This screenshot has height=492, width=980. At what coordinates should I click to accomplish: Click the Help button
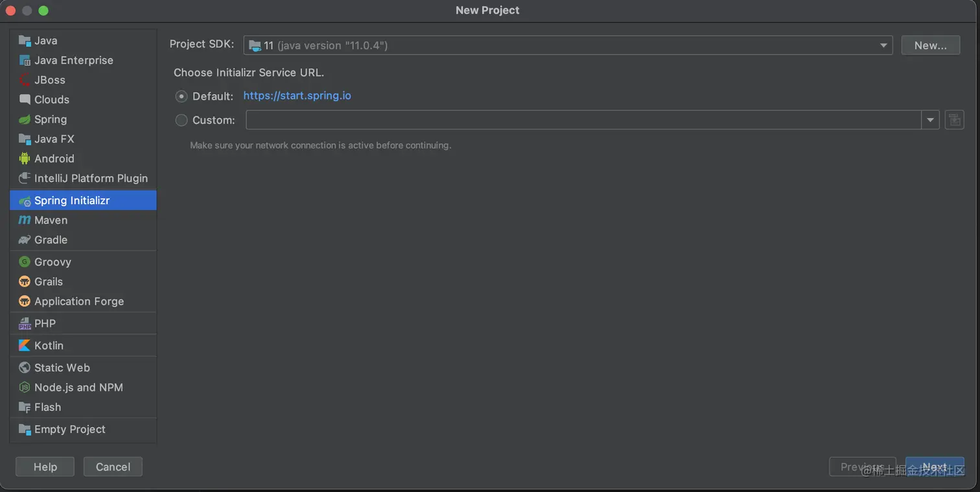(45, 467)
